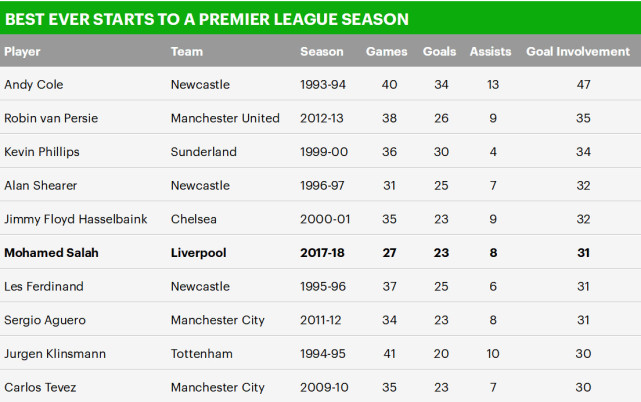Click the Goals column header

tap(439, 52)
